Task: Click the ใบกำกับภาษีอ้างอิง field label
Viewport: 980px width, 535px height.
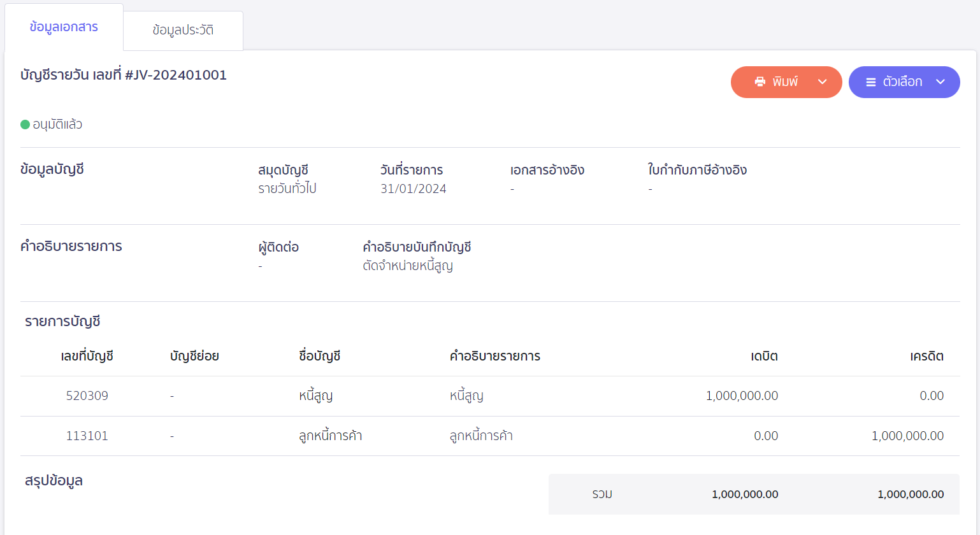Action: (x=697, y=170)
